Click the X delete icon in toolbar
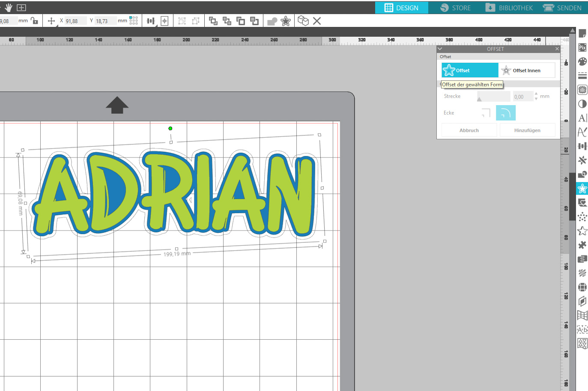Viewport: 588px width, 391px height. (x=317, y=21)
